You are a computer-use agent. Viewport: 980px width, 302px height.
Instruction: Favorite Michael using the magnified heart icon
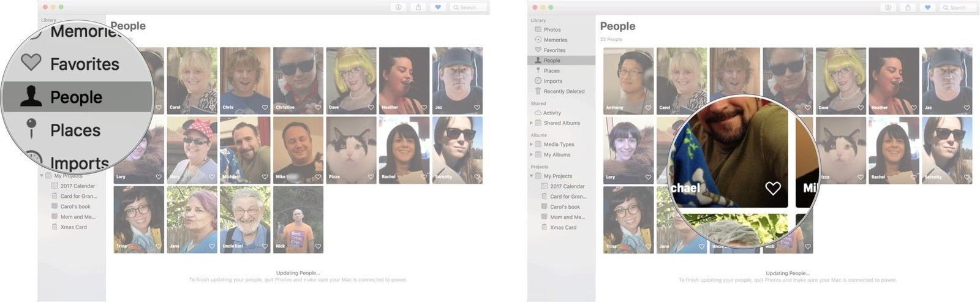(x=773, y=188)
